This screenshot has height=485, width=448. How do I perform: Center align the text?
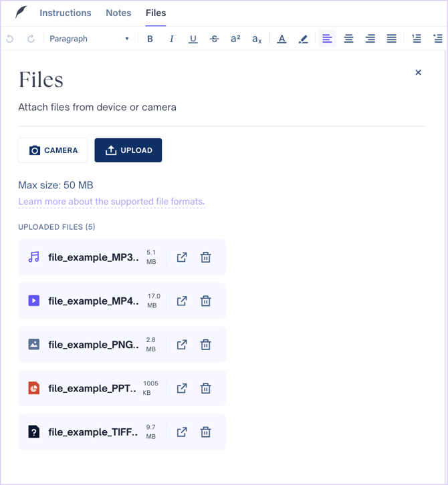pos(348,39)
